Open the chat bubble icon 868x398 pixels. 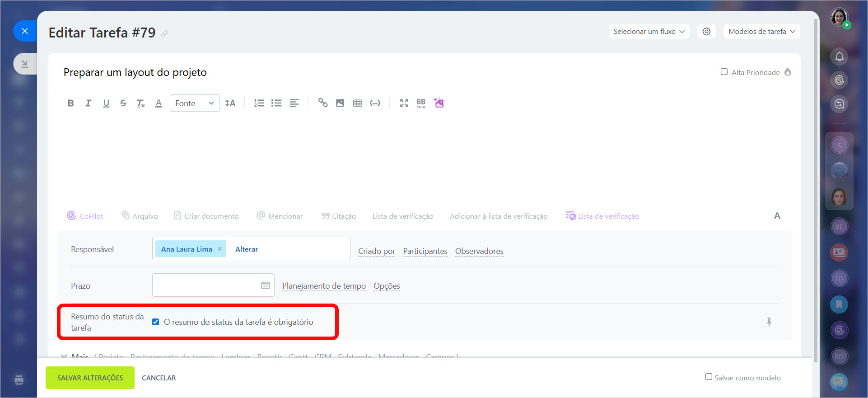pos(839,382)
